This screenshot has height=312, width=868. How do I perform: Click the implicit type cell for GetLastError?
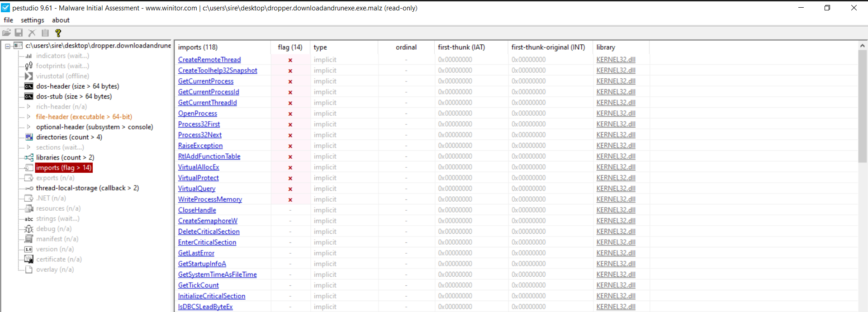click(325, 253)
